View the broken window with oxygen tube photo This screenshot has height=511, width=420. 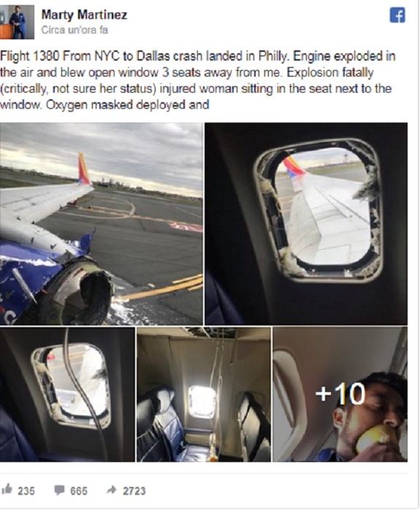click(x=67, y=394)
